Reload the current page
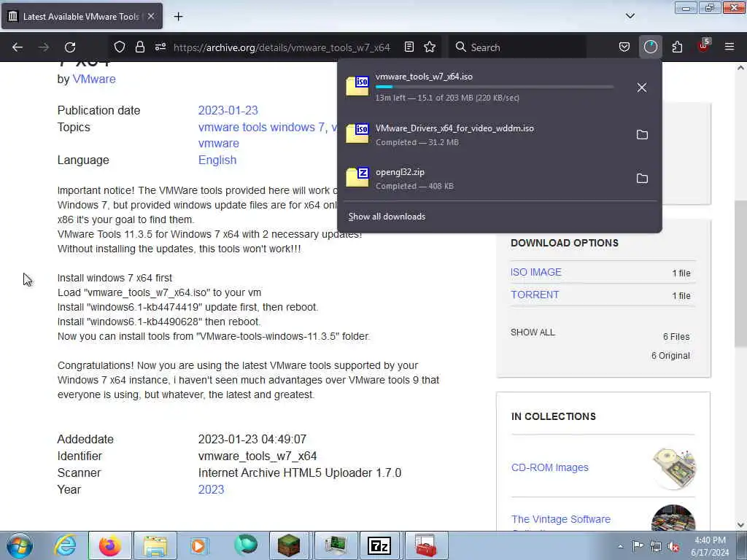Viewport: 747px width, 560px height. [x=70, y=47]
